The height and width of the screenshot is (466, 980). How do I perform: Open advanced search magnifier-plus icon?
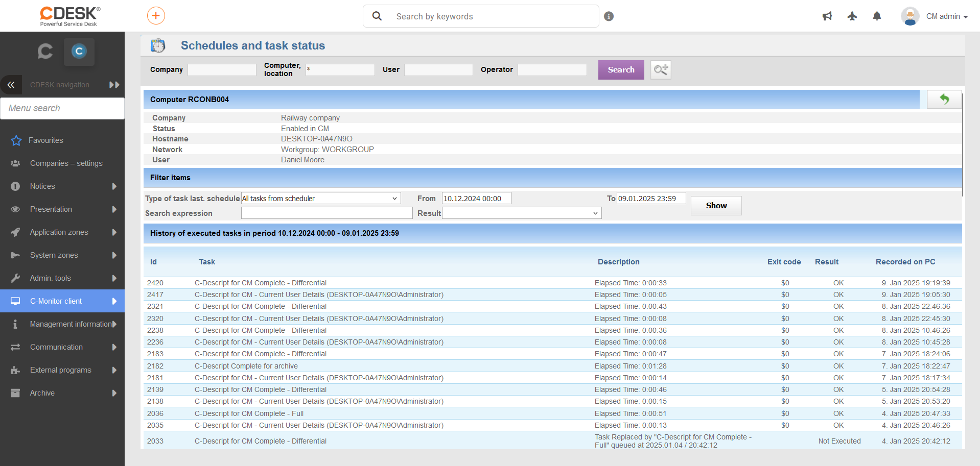661,70
